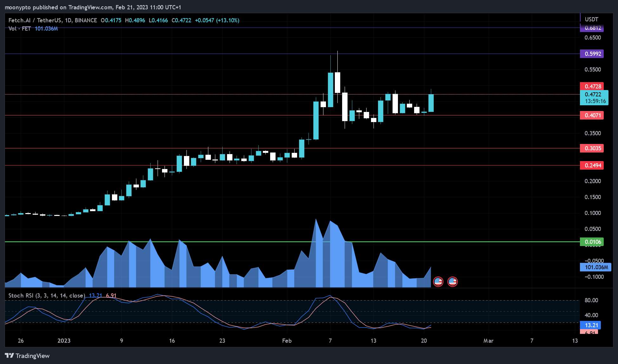Click the 0.4728 red price label

click(x=592, y=86)
